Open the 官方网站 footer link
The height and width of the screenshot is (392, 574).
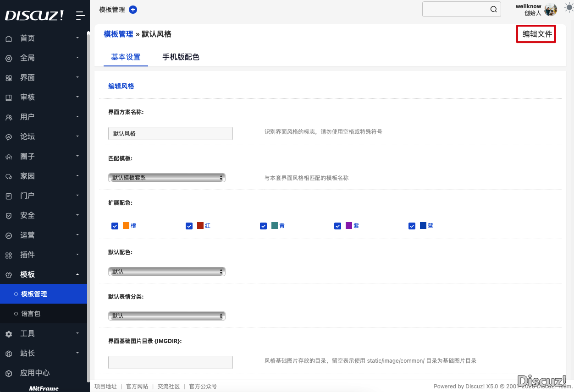click(x=137, y=387)
